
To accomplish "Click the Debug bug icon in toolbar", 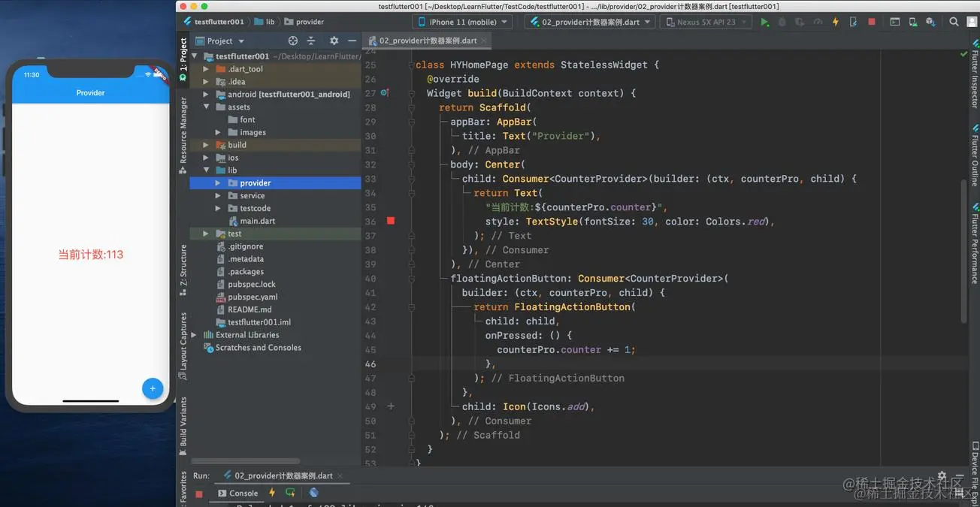I will pos(782,22).
